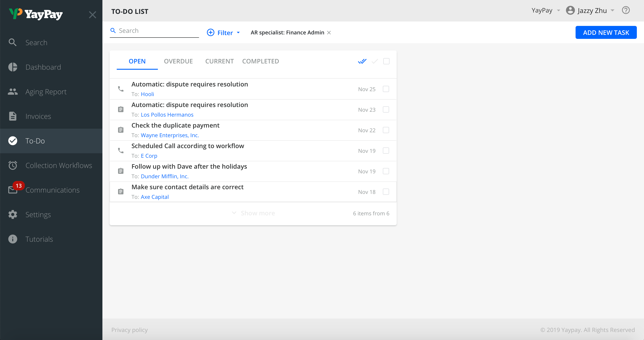Open the Check the duplicate payment task
This screenshot has width=644, height=340.
(176, 125)
